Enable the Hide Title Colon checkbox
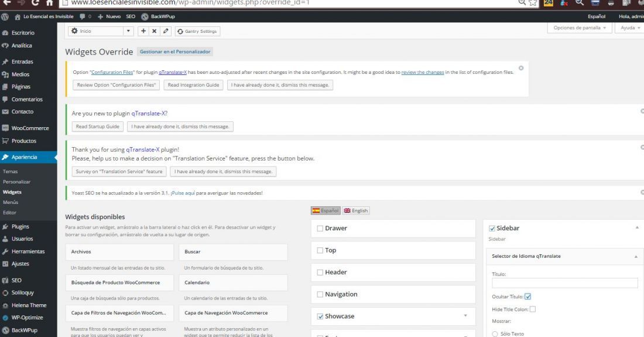 point(533,309)
